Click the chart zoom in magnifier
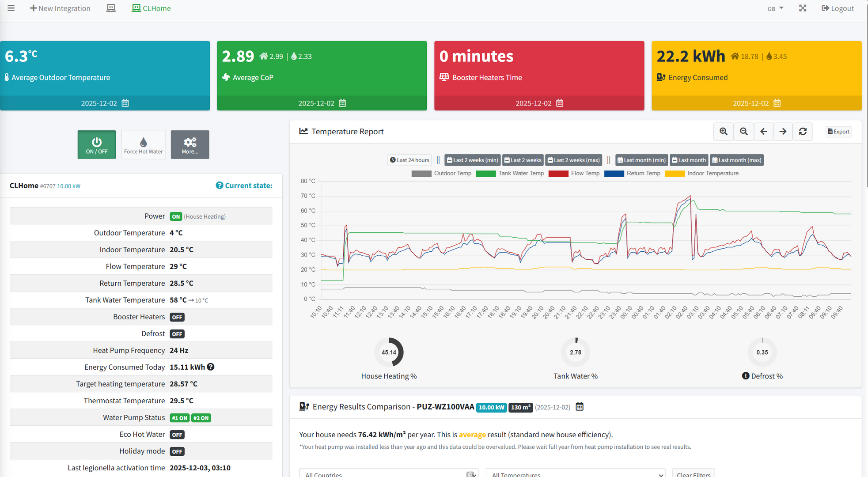 coord(724,132)
